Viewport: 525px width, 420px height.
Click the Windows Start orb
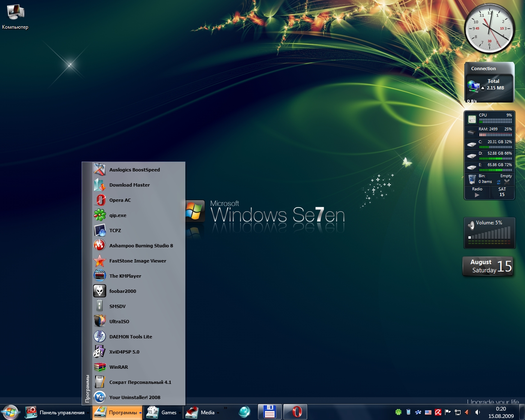pyautogui.click(x=10, y=412)
